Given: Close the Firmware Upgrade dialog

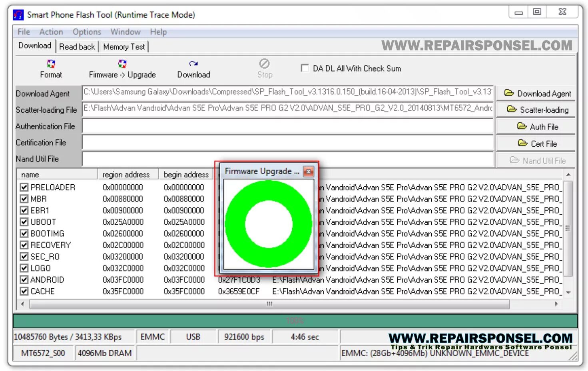Looking at the screenshot, I should click(309, 172).
